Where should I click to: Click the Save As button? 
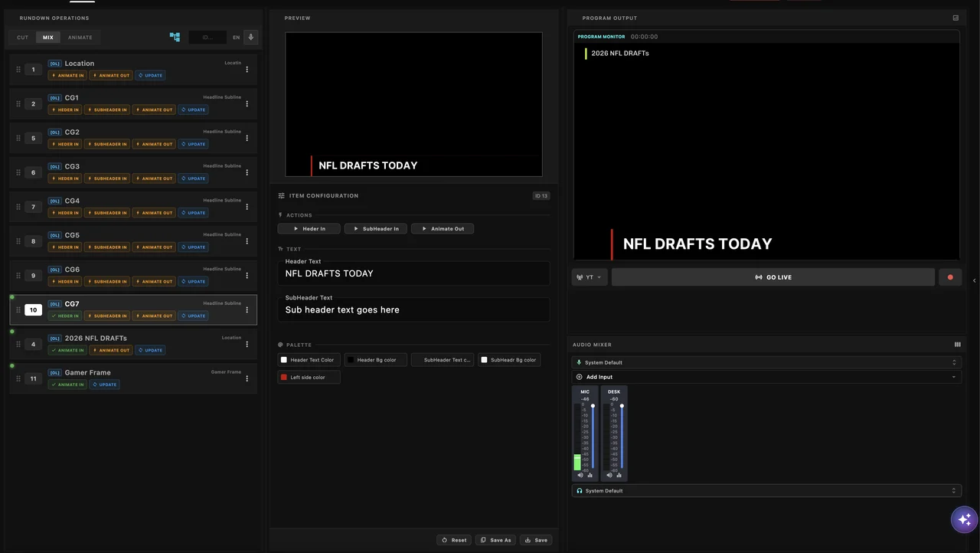[x=495, y=540]
